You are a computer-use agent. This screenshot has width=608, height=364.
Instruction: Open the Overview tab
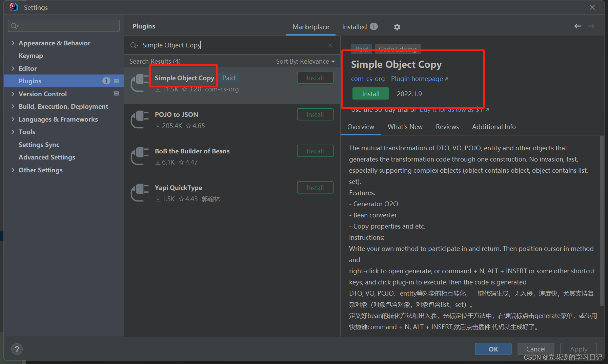pyautogui.click(x=361, y=127)
